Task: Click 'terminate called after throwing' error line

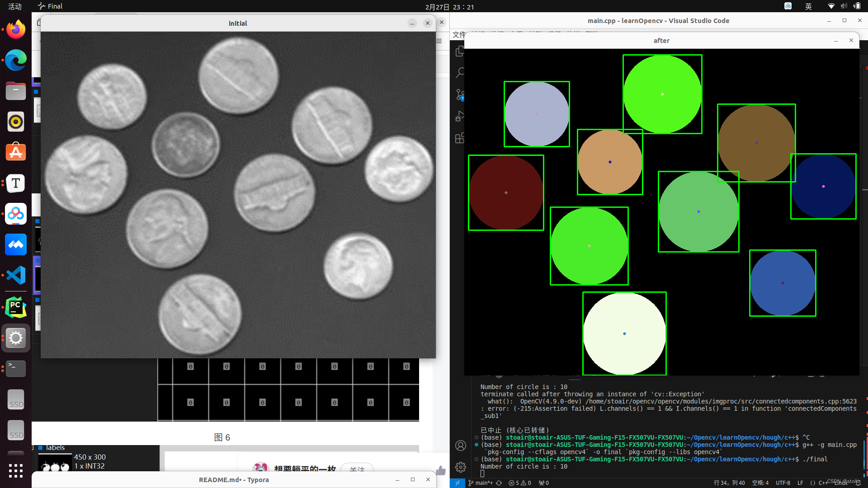Action: (x=592, y=394)
